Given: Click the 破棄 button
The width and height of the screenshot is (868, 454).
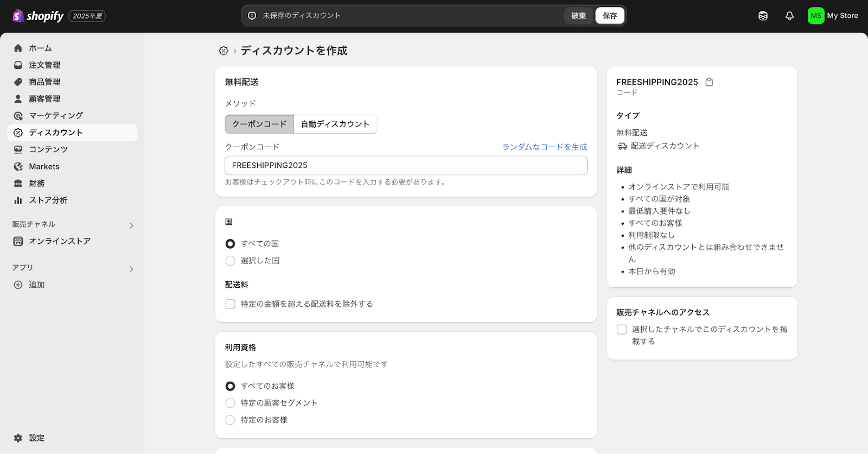Looking at the screenshot, I should (579, 16).
